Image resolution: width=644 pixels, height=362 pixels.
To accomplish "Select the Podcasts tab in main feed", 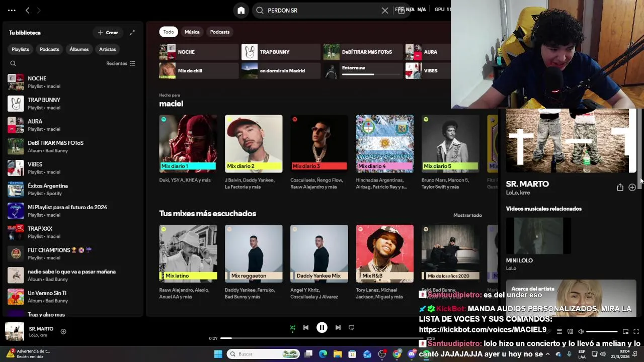I will tap(220, 32).
